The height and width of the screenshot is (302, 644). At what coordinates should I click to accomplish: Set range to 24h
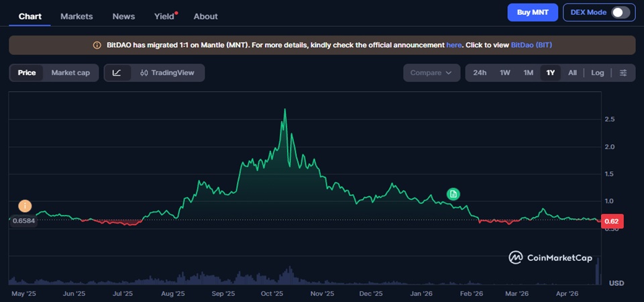[x=480, y=72]
